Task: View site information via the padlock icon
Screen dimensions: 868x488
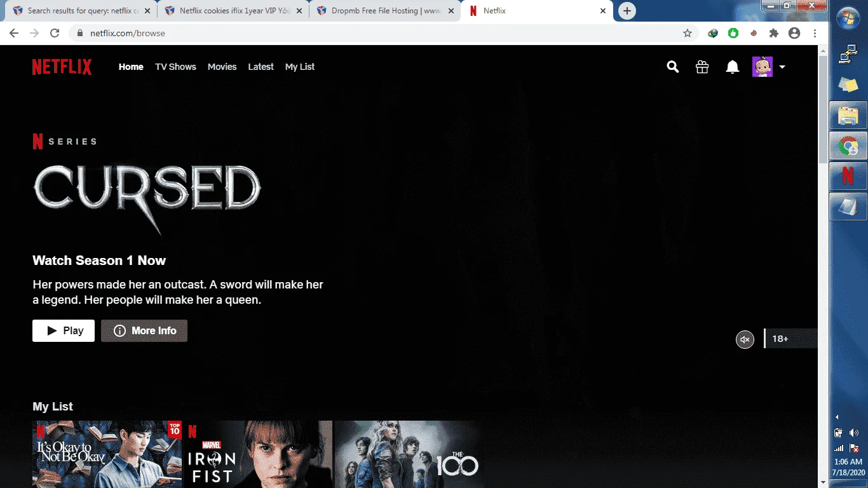Action: pos(79,33)
